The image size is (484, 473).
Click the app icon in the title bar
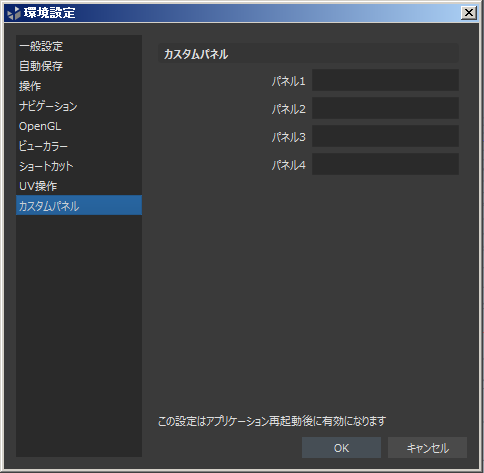pos(14,13)
